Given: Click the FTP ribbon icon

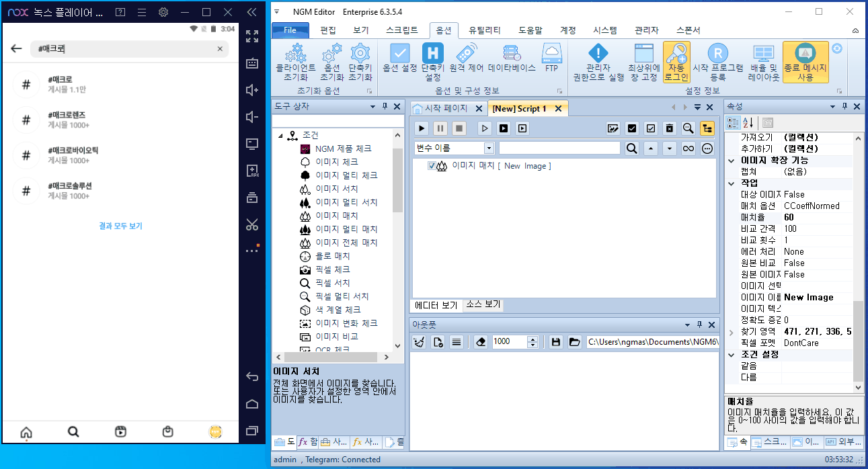Looking at the screenshot, I should coord(551,58).
